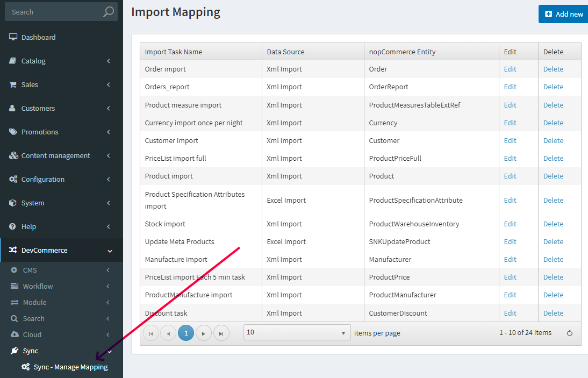The width and height of the screenshot is (588, 378).
Task: Click the ProductManufacture import task name
Action: point(189,295)
